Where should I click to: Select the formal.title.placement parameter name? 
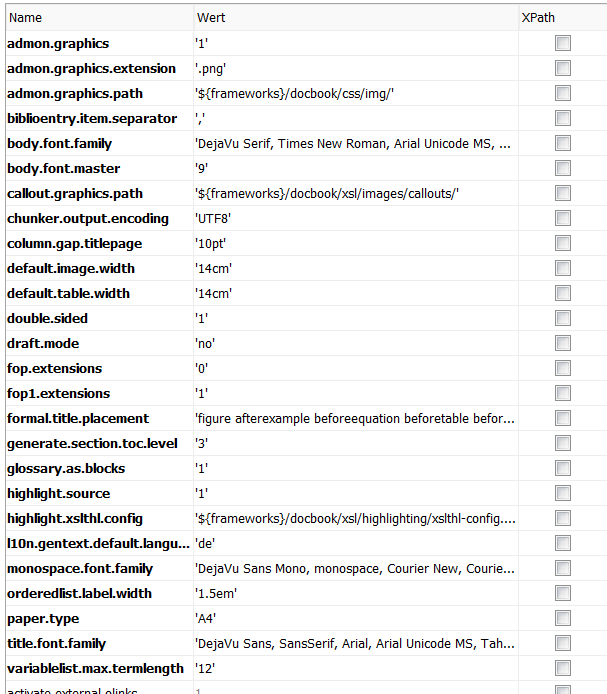[78, 419]
